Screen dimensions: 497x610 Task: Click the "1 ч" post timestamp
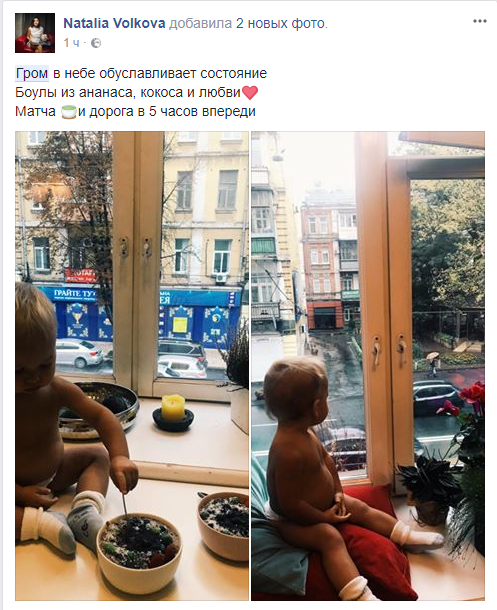pyautogui.click(x=71, y=43)
